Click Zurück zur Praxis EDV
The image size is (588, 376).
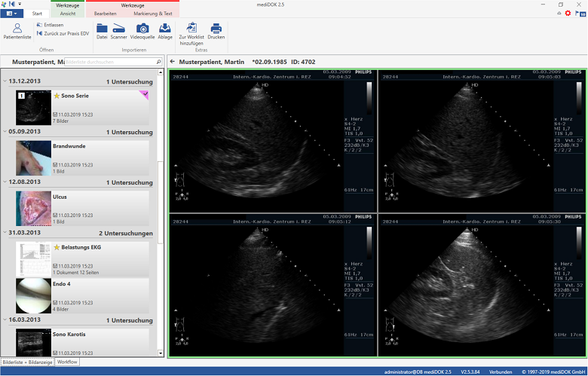point(63,33)
